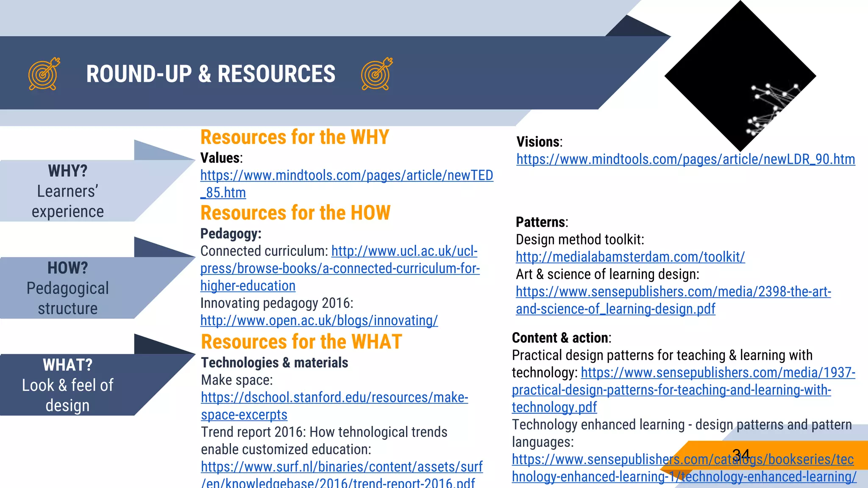Viewport: 868px width, 488px height.
Task: Click the 'Make space:' text
Action: tap(237, 380)
